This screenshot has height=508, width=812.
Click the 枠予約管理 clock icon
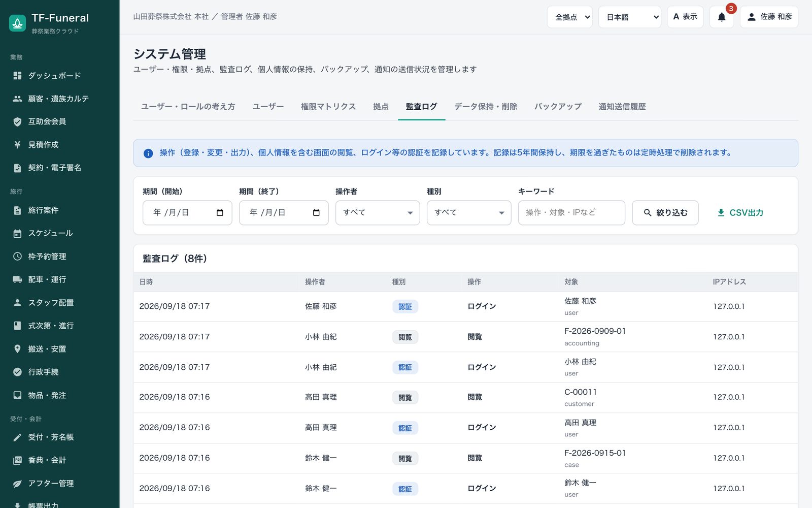pos(17,257)
